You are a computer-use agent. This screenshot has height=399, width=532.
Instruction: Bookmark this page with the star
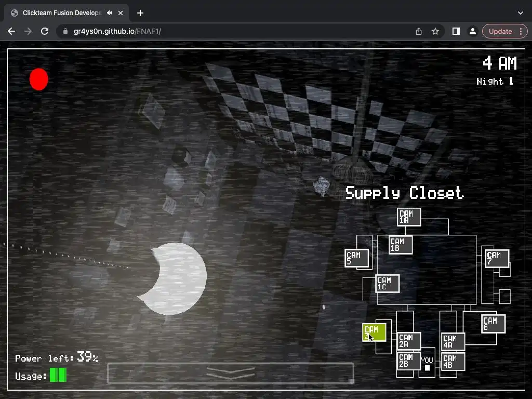[x=435, y=31]
